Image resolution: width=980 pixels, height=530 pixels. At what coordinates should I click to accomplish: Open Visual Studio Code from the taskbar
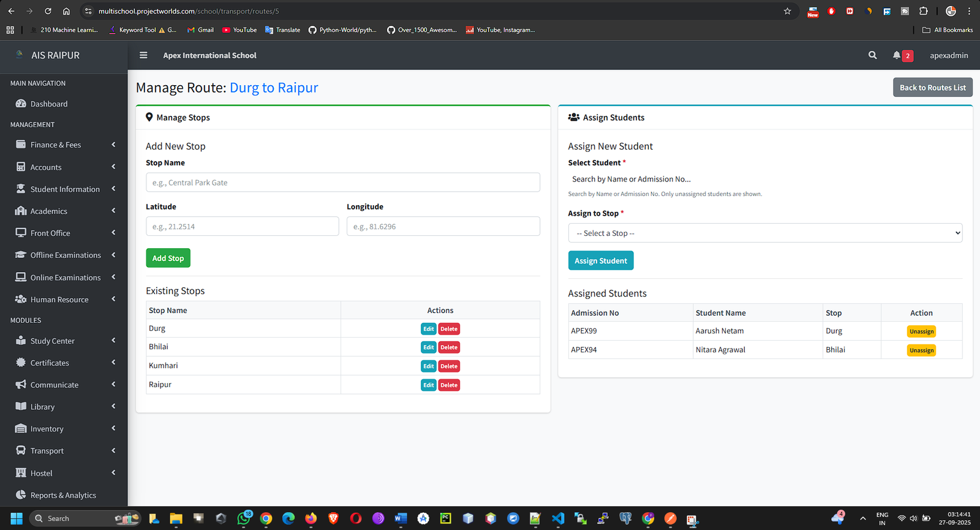point(557,518)
